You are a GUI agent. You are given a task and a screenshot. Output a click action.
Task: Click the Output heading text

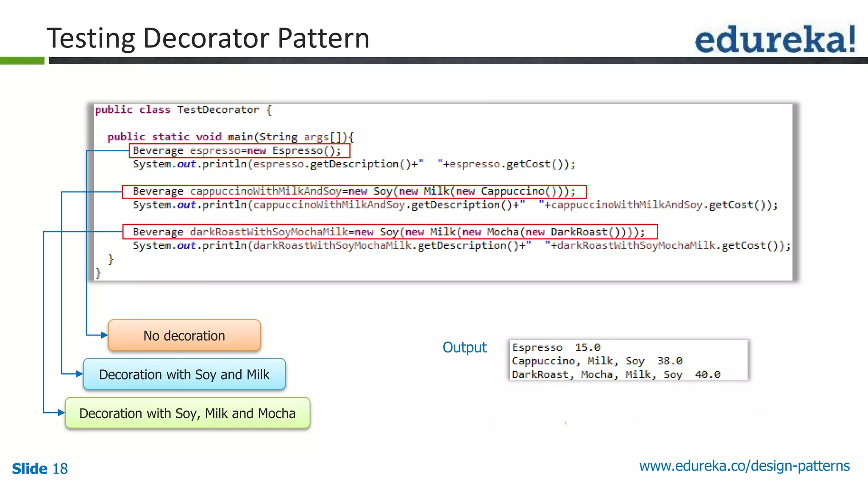click(465, 347)
